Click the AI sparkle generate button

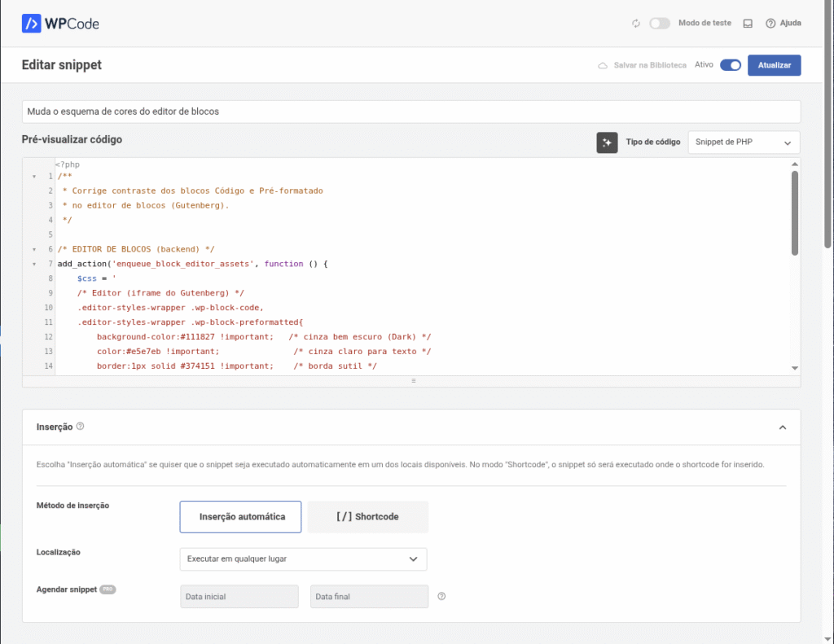(x=607, y=142)
